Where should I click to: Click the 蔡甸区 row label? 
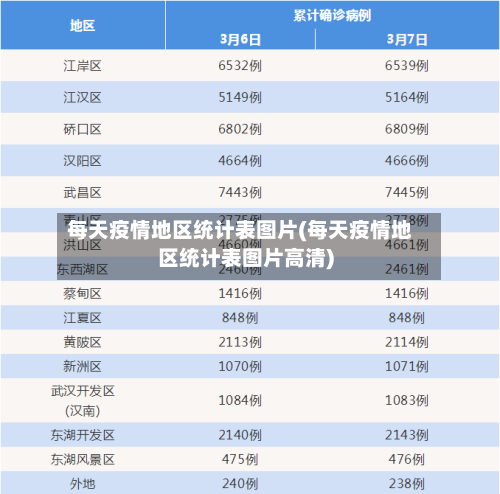click(x=82, y=294)
